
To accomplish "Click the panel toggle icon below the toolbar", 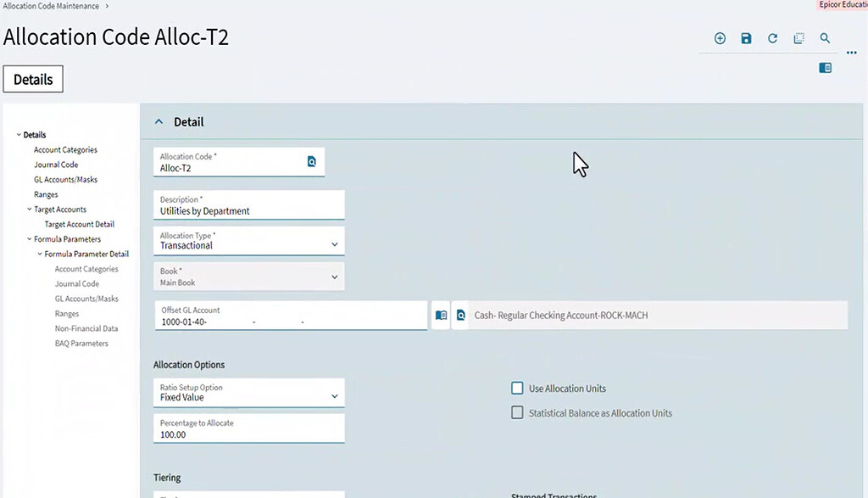I will 825,67.
